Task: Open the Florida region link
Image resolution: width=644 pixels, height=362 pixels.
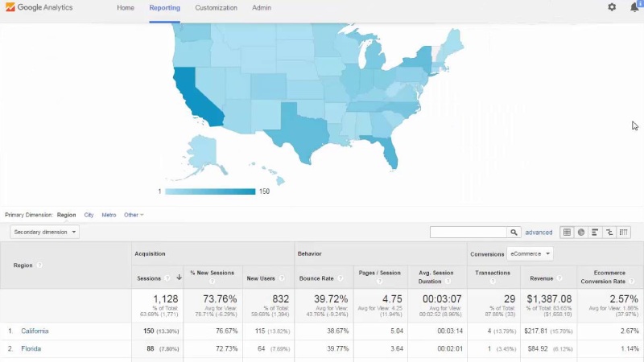Action: (x=31, y=348)
